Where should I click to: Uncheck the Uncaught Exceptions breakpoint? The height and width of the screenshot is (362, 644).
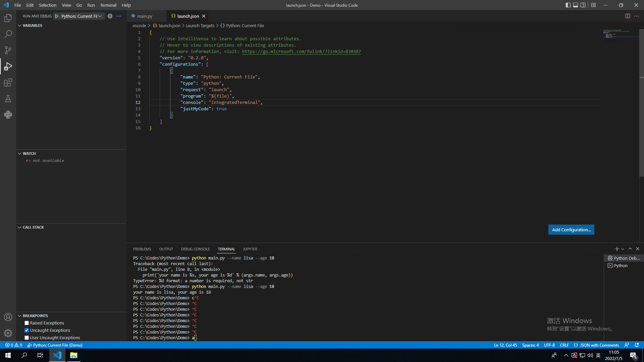[26, 330]
